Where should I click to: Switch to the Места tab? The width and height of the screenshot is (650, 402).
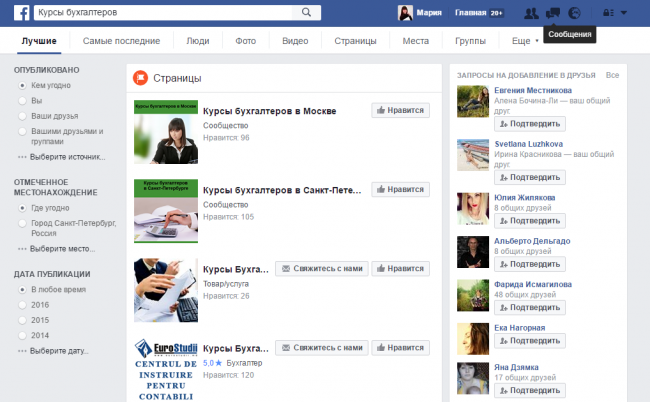415,41
